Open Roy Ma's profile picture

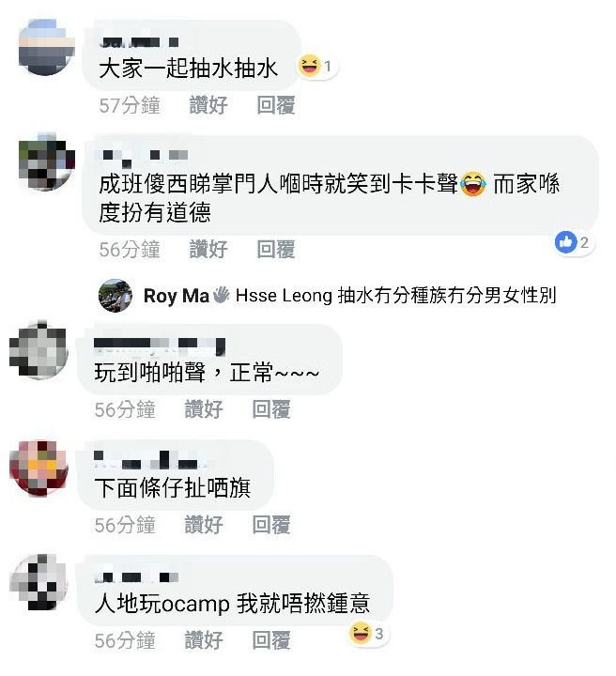coord(115,296)
